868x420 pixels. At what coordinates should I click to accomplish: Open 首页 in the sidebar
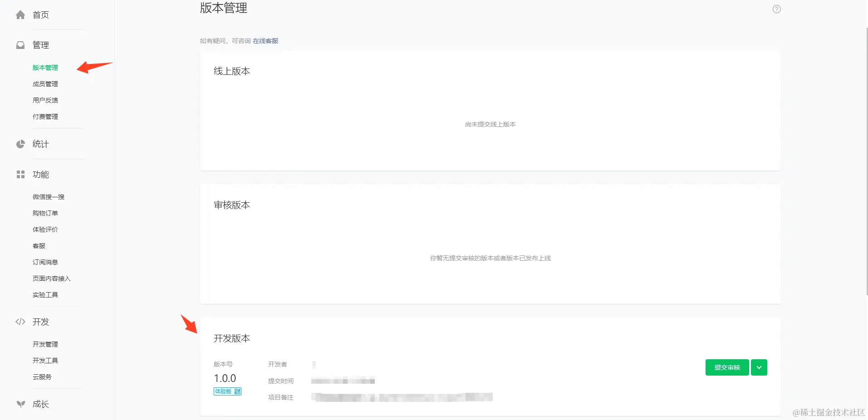[41, 15]
